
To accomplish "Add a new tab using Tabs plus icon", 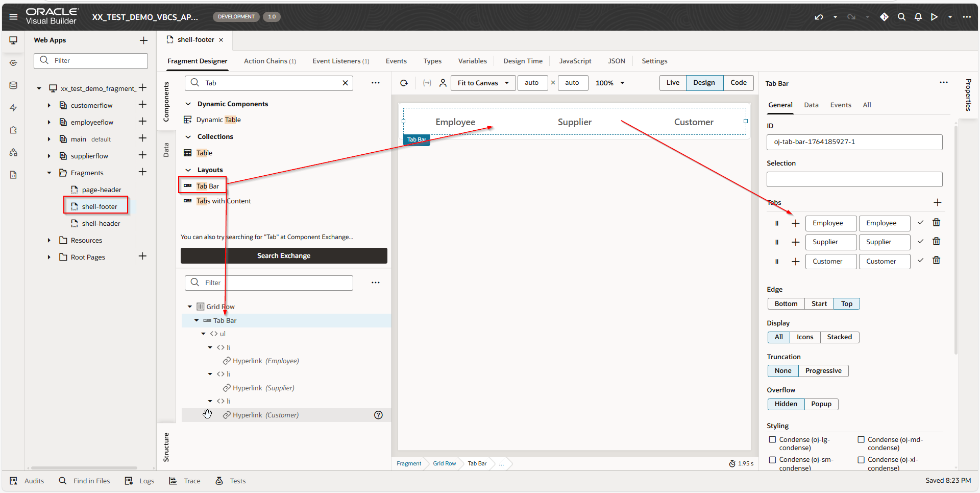I will click(x=937, y=202).
